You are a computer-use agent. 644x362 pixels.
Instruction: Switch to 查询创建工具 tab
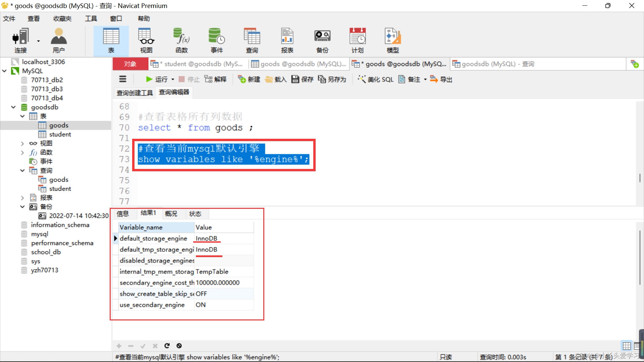tap(135, 93)
